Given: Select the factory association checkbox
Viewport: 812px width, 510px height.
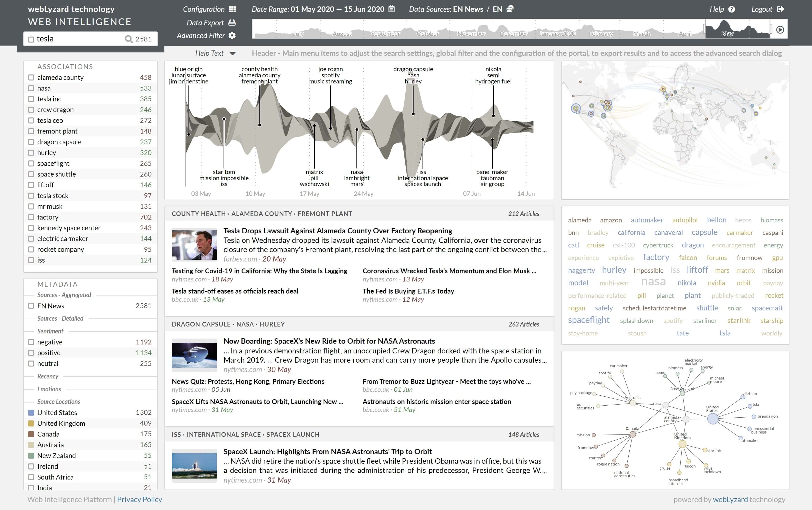Looking at the screenshot, I should click(x=31, y=217).
